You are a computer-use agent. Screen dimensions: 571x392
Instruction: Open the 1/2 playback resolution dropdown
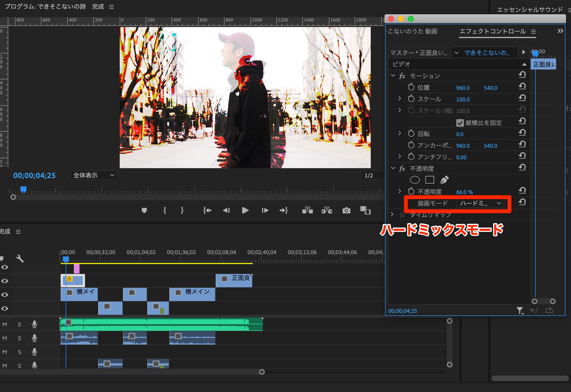pos(373,175)
